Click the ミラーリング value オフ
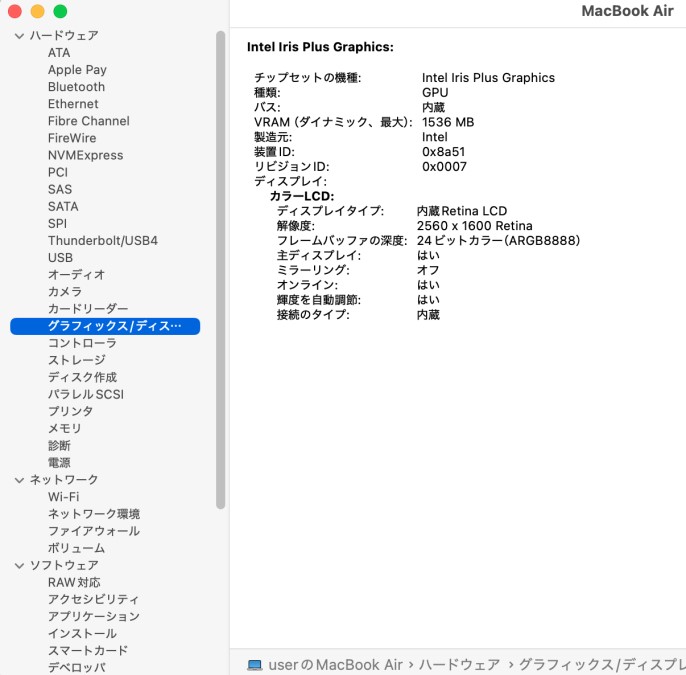 pos(427,270)
